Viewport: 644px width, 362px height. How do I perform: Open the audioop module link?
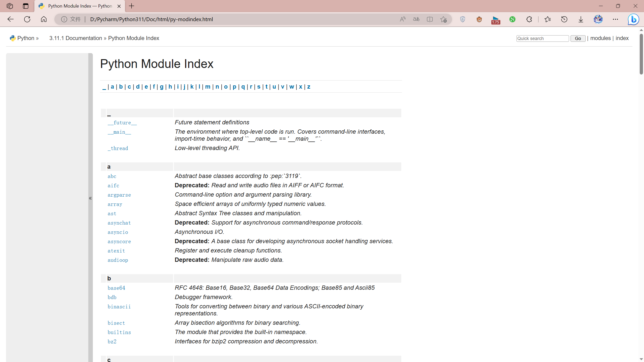coord(118,260)
